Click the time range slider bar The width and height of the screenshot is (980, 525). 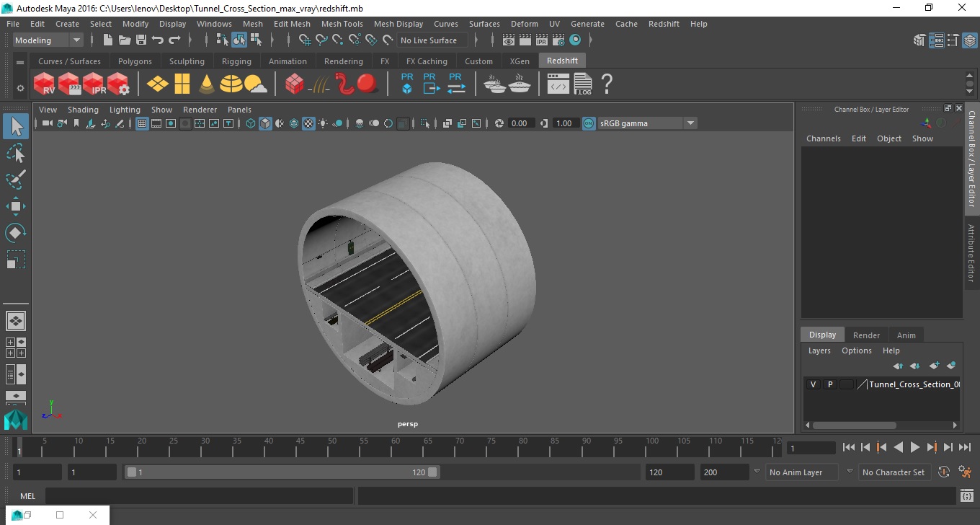click(x=281, y=472)
